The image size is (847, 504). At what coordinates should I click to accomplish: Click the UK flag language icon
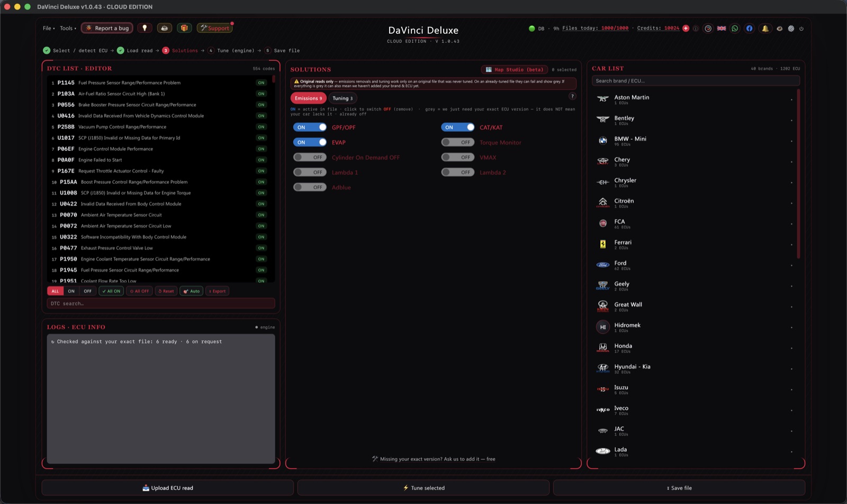click(722, 29)
